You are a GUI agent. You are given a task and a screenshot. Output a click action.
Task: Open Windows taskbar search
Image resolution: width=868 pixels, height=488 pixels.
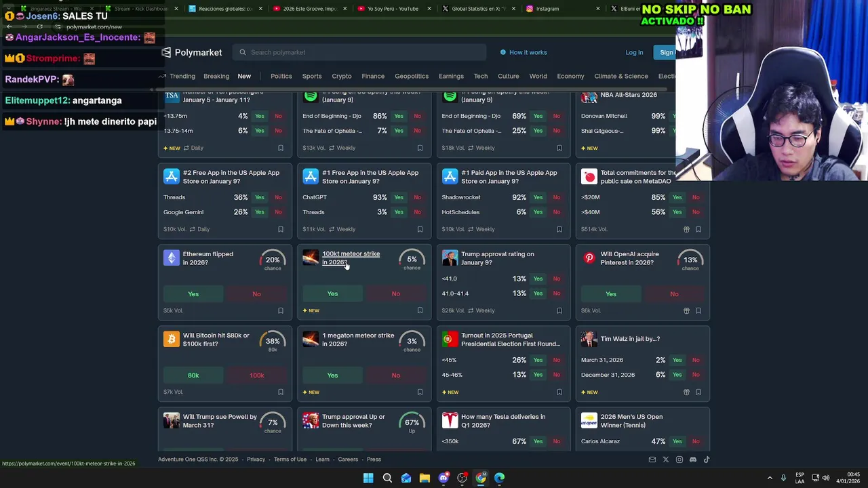(387, 478)
